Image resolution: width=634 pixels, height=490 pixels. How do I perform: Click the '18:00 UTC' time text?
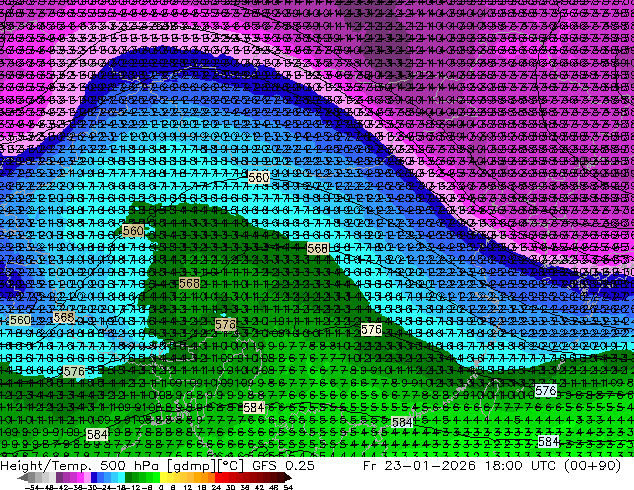521,466
